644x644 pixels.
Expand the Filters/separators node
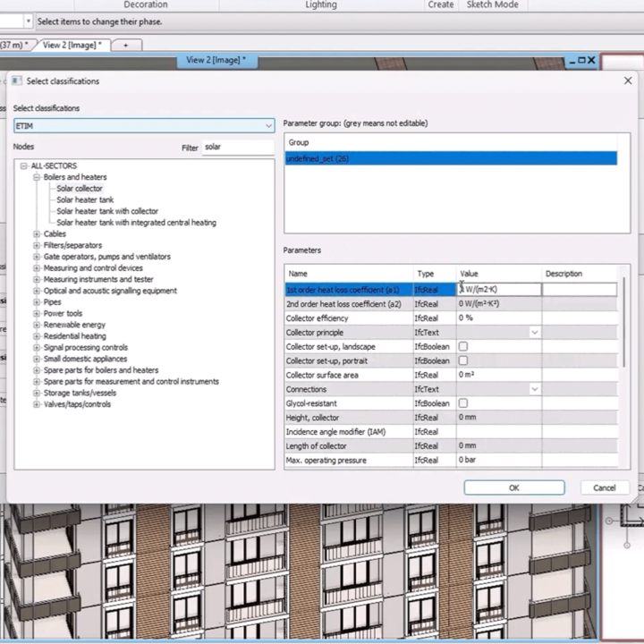(x=37, y=245)
